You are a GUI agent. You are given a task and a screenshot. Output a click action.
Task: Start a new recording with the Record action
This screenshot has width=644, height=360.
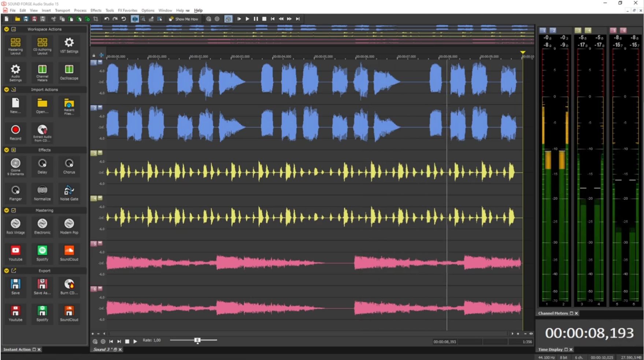tap(15, 132)
